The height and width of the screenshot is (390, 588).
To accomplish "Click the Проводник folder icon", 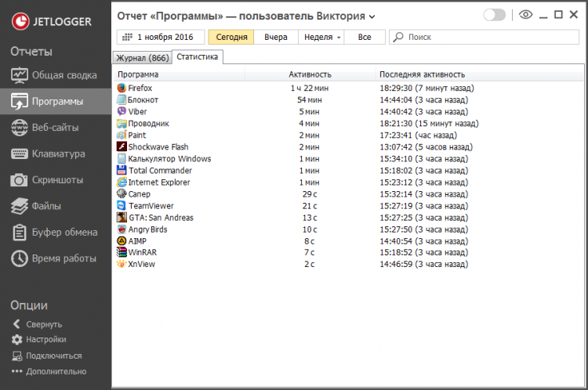I will pos(122,123).
